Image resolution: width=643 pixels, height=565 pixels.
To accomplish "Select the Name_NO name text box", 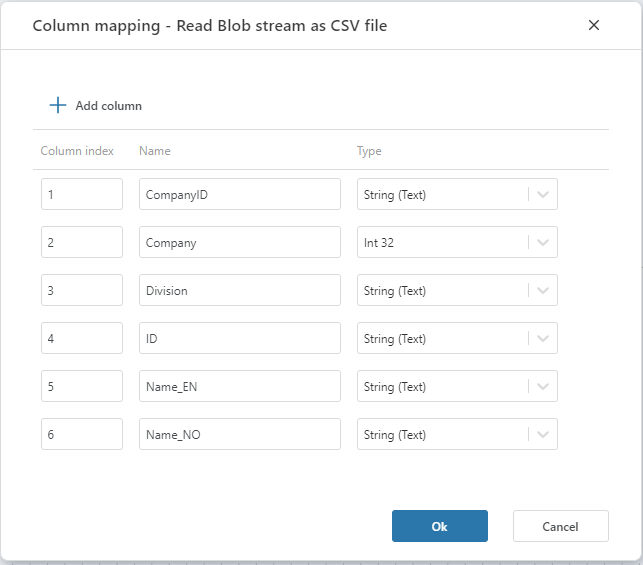I will click(239, 435).
